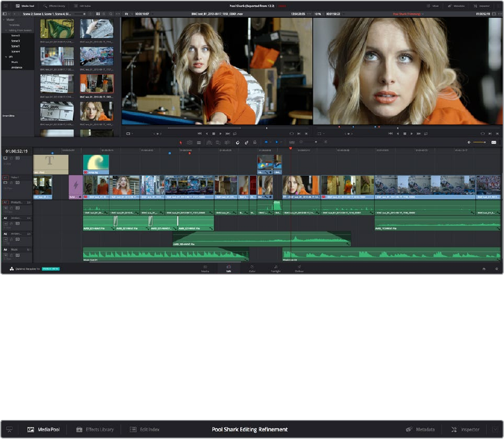The width and height of the screenshot is (504, 439).
Task: Click the speaker mute icon by volume slider
Action: [469, 142]
